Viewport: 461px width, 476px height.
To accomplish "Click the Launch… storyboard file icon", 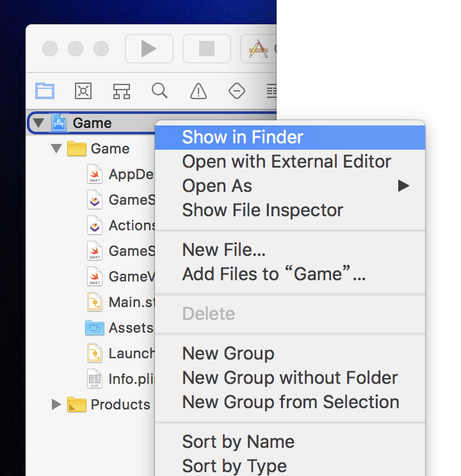I will (95, 353).
